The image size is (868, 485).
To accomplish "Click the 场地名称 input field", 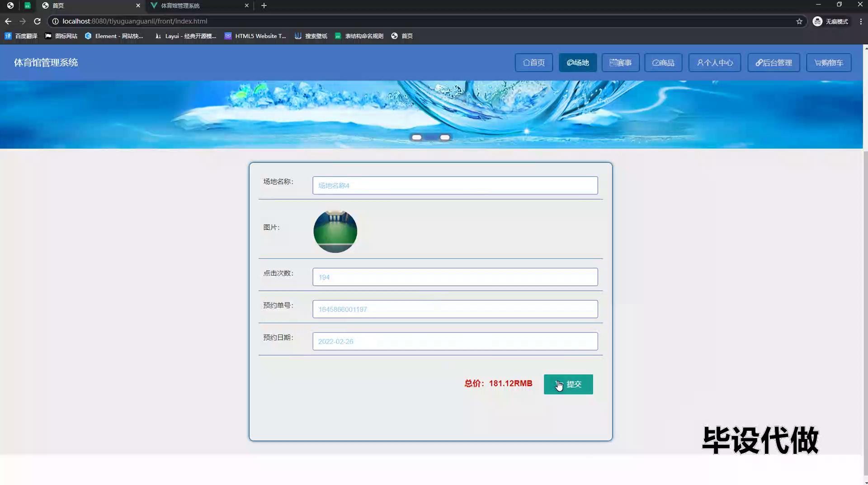I will [x=455, y=185].
